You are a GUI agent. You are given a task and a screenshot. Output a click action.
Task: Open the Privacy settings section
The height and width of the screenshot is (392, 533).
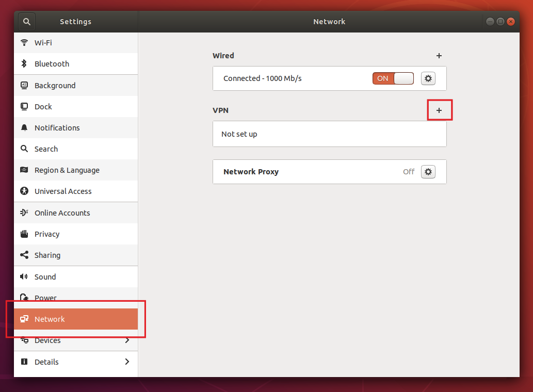pyautogui.click(x=47, y=234)
